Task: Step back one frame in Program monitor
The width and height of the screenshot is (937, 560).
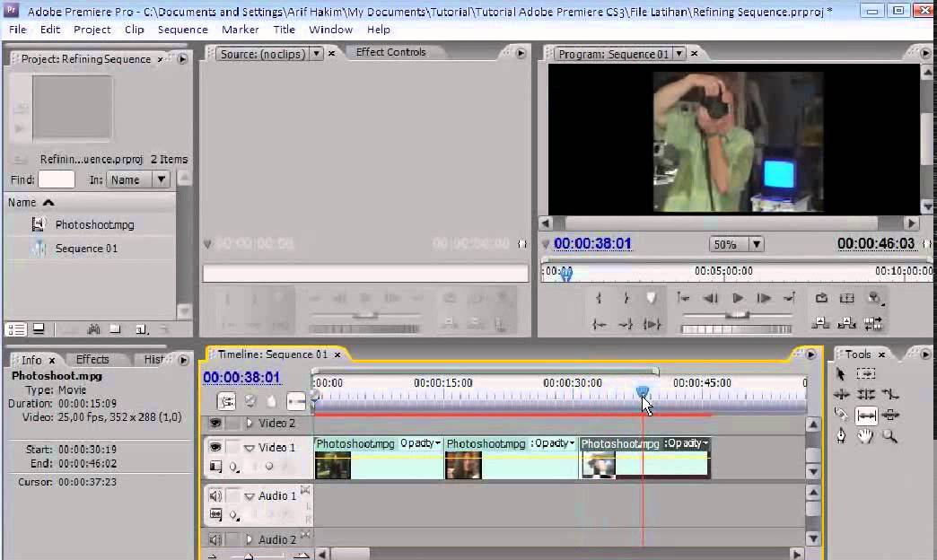Action: pos(710,298)
